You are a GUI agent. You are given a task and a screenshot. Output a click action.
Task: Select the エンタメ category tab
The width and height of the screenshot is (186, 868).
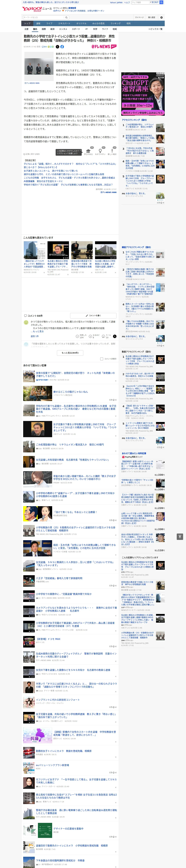pos(63,29)
